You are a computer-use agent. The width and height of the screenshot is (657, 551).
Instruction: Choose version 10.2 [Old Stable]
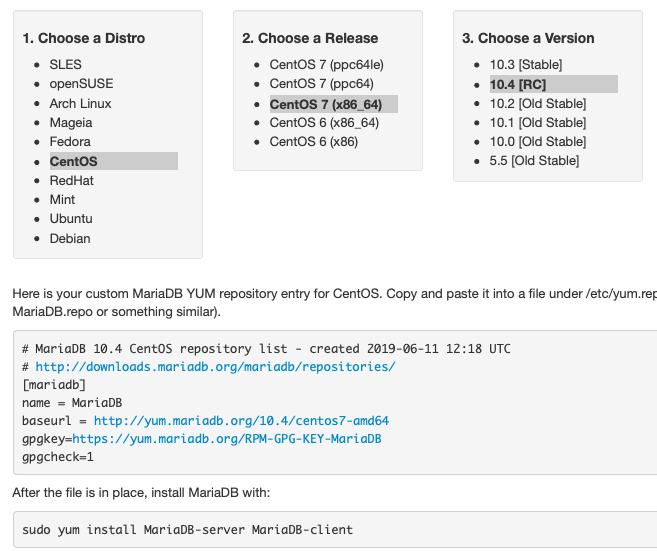538,103
